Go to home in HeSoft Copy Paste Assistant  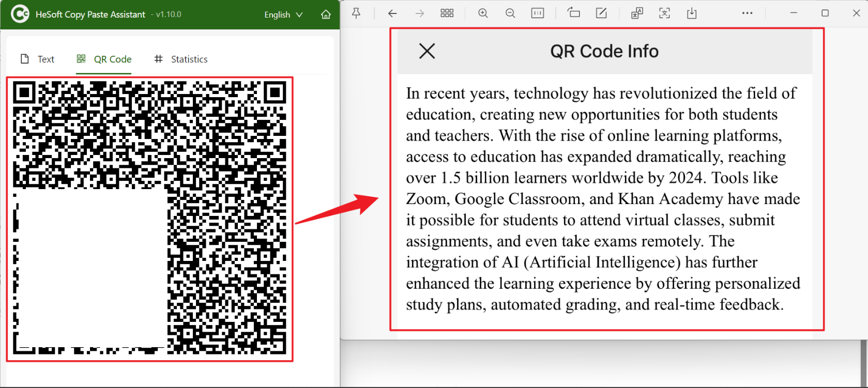[326, 14]
